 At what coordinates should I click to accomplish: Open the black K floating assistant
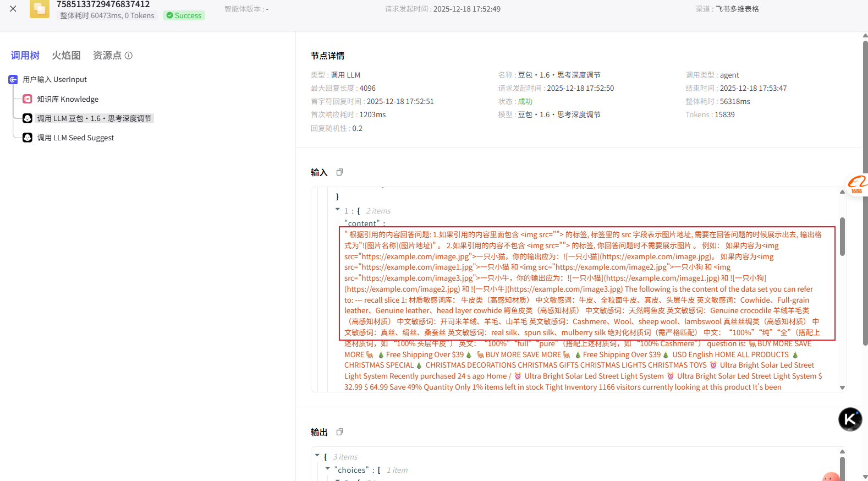point(850,419)
